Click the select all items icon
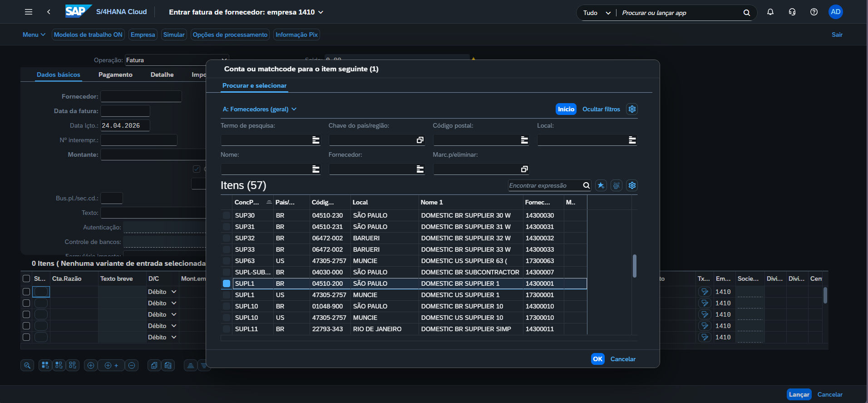 tap(45, 365)
